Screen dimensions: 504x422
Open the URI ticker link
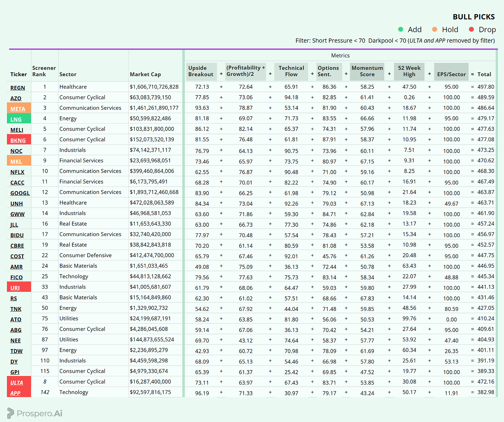[15, 288]
